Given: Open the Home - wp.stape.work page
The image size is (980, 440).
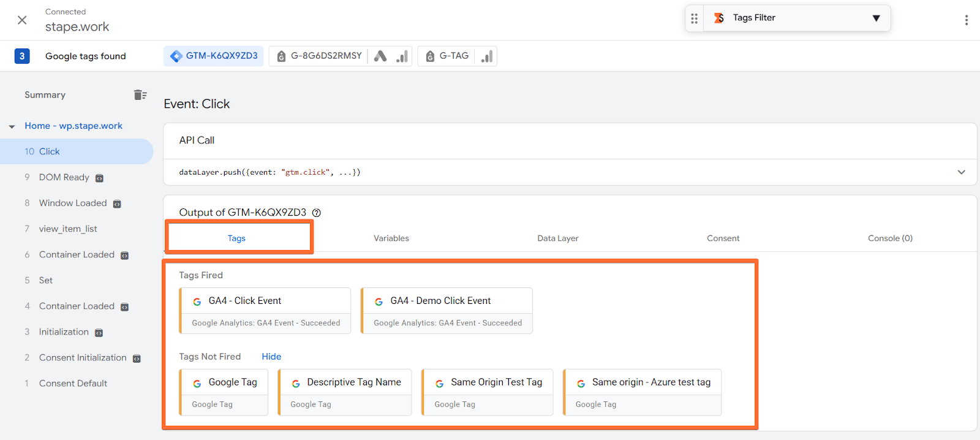Looking at the screenshot, I should (x=73, y=126).
